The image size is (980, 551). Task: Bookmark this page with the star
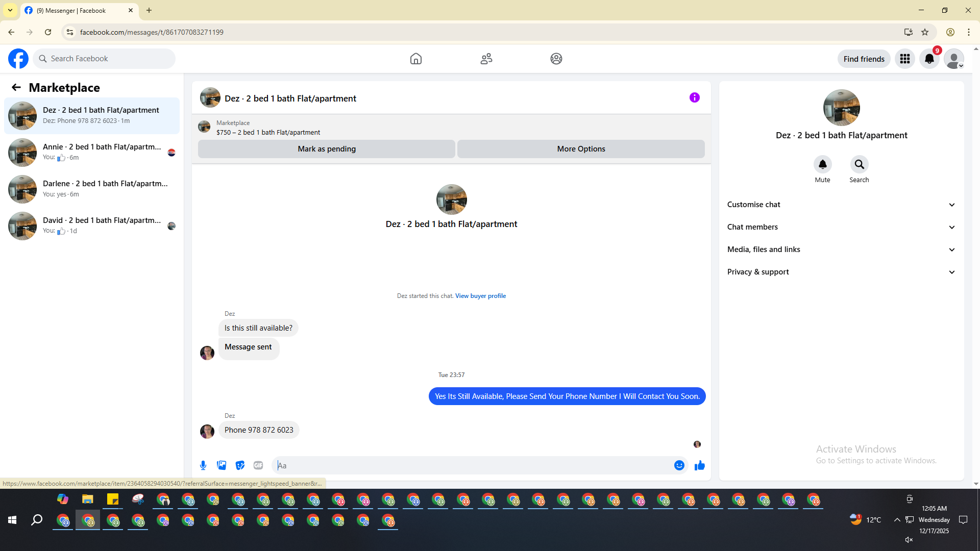point(925,32)
